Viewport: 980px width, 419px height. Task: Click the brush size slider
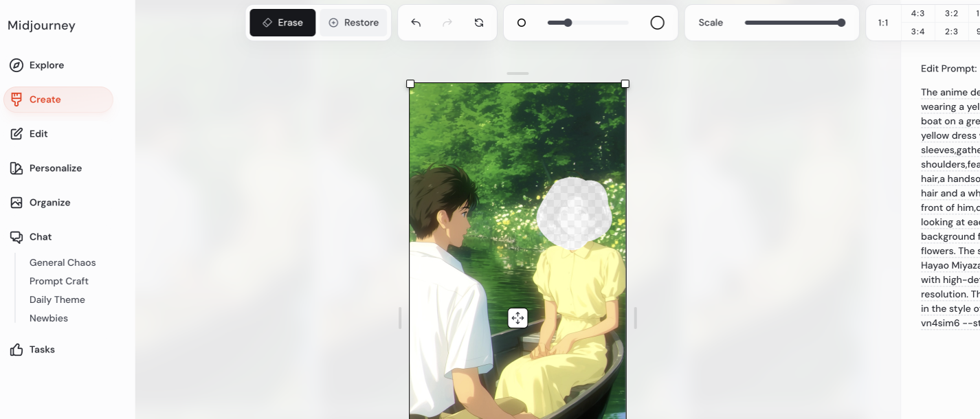click(x=588, y=23)
